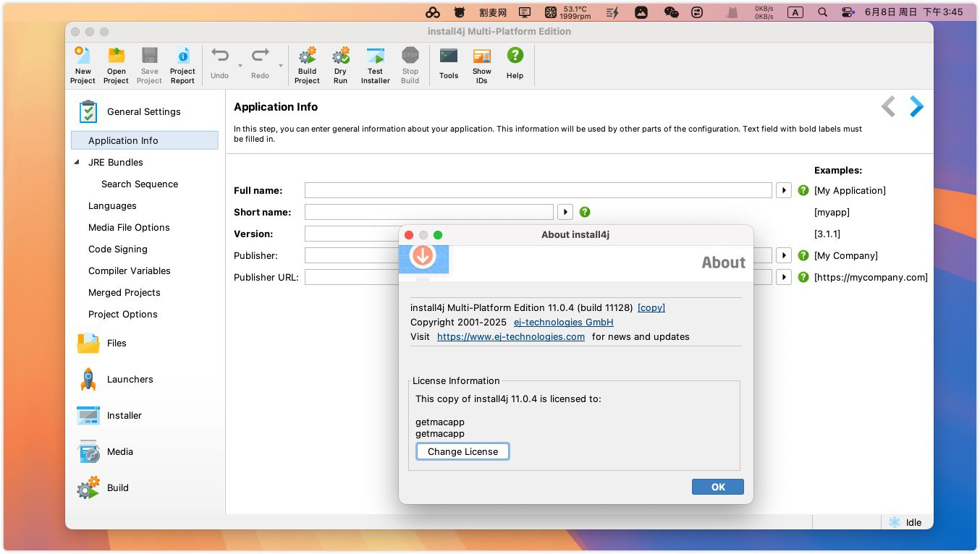Click the Full name text field
The image size is (980, 554).
[x=538, y=191]
